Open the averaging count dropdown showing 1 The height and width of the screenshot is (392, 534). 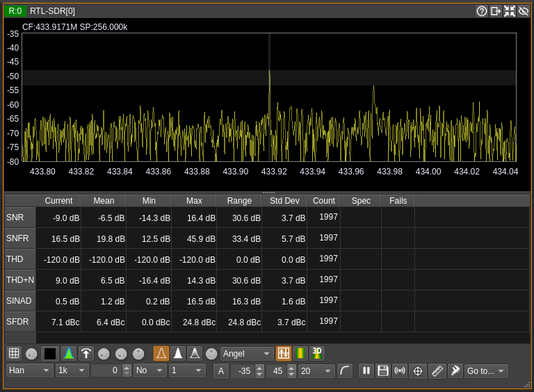188,370
